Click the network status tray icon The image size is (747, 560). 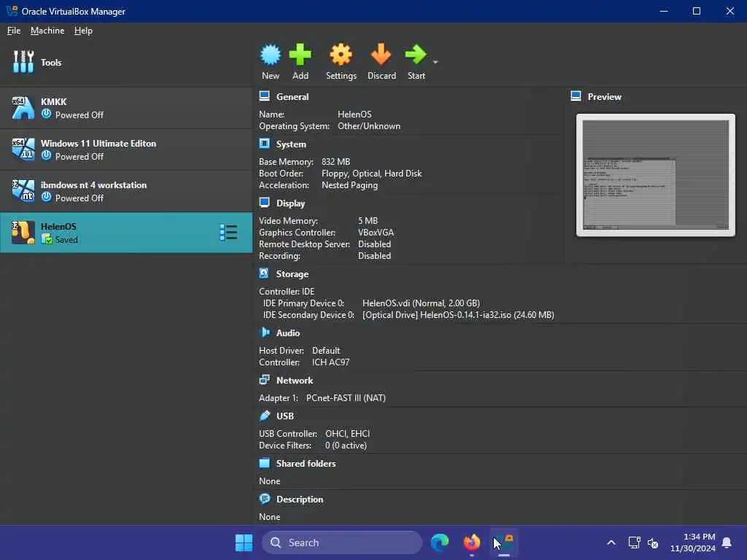[x=634, y=542]
